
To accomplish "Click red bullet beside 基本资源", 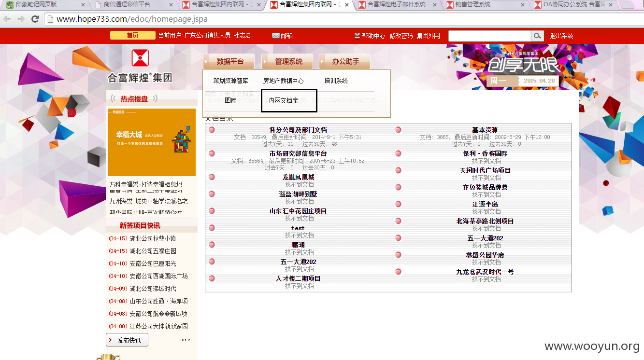I will pyautogui.click(x=398, y=130).
